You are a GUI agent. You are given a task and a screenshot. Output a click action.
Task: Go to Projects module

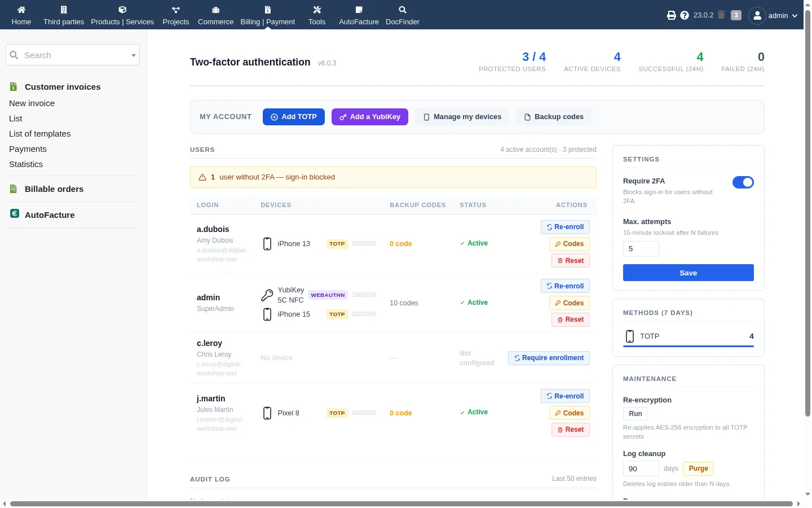coord(176,15)
